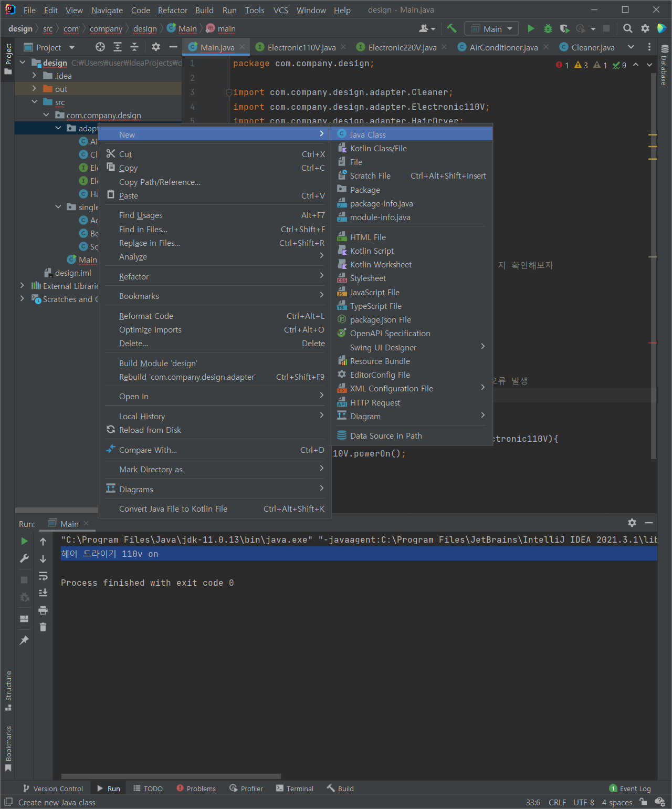Image resolution: width=672 pixels, height=809 pixels.
Task: Open Run panel settings gear
Action: click(632, 523)
